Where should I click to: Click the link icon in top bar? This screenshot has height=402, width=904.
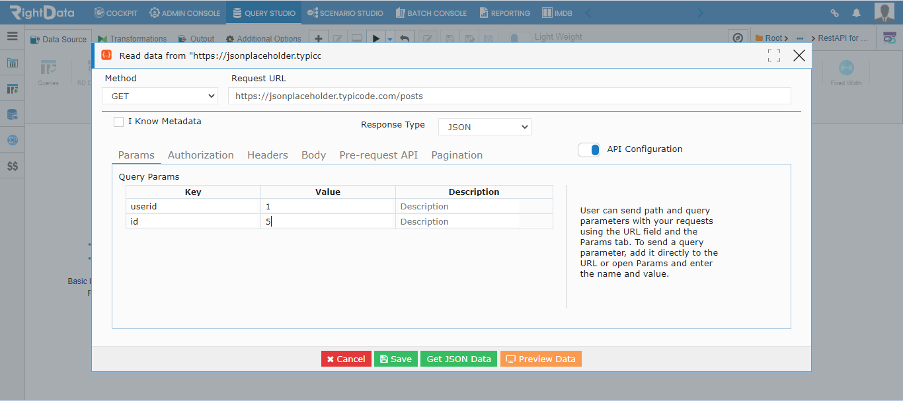coord(834,13)
